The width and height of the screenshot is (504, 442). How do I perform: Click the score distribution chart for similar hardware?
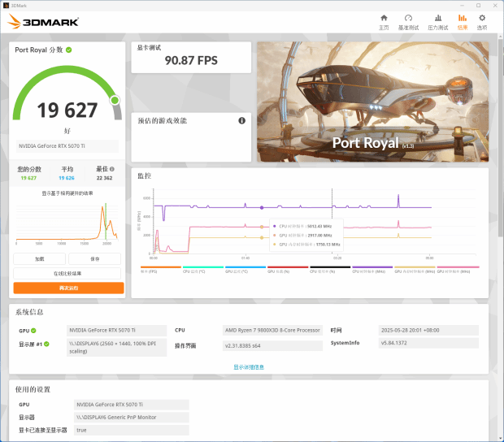click(x=67, y=223)
